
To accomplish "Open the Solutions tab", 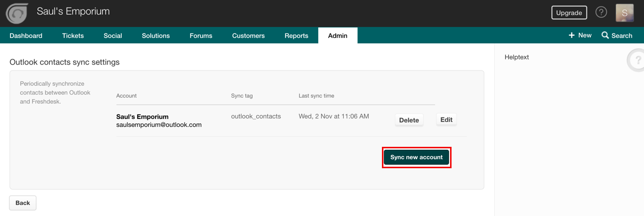I will point(156,35).
